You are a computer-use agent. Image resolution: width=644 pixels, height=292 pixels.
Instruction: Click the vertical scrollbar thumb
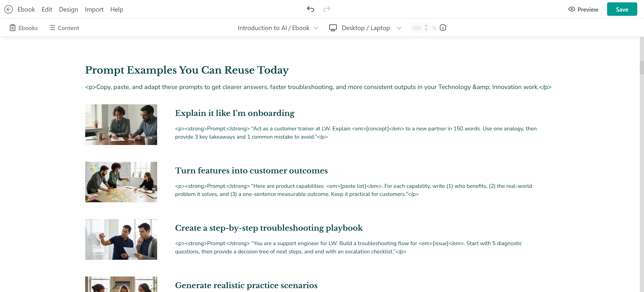pyautogui.click(x=641, y=68)
